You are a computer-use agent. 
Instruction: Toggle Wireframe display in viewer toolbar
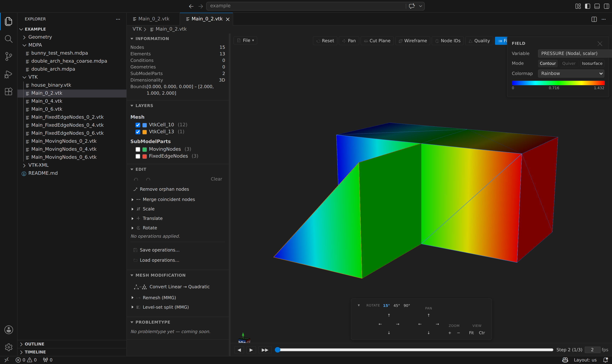(x=413, y=41)
